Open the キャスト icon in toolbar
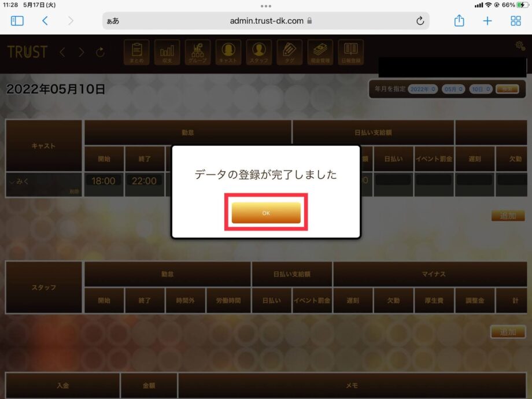 228,52
